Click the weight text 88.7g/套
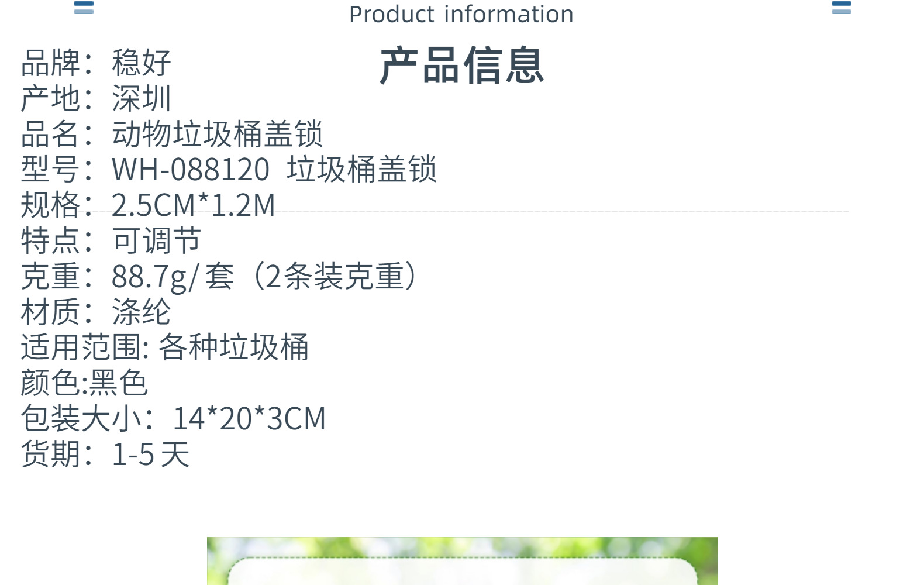Viewport: 924px width, 585px height. pos(173,276)
